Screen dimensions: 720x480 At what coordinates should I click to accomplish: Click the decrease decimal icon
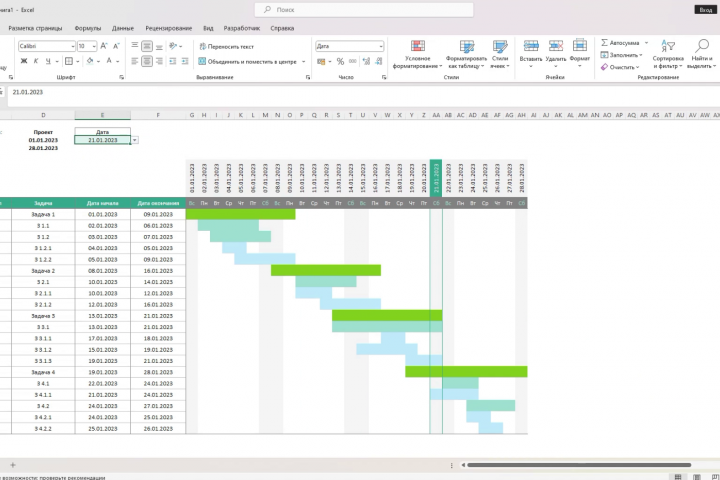tap(378, 61)
